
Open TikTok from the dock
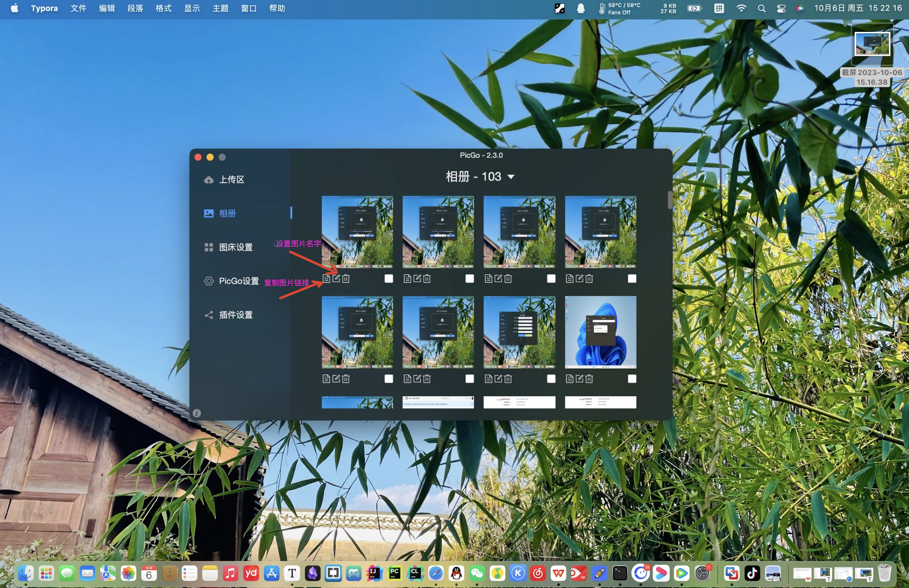(x=752, y=573)
